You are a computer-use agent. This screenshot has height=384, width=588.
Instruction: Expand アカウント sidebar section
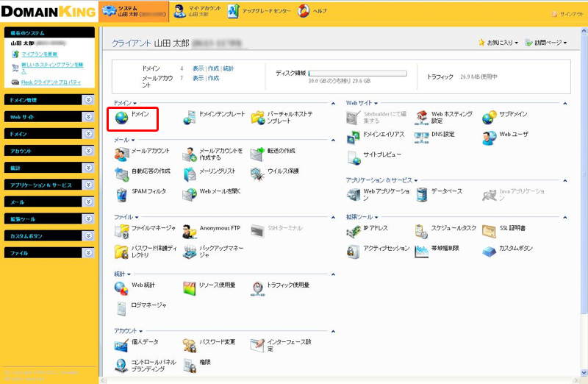(88, 151)
